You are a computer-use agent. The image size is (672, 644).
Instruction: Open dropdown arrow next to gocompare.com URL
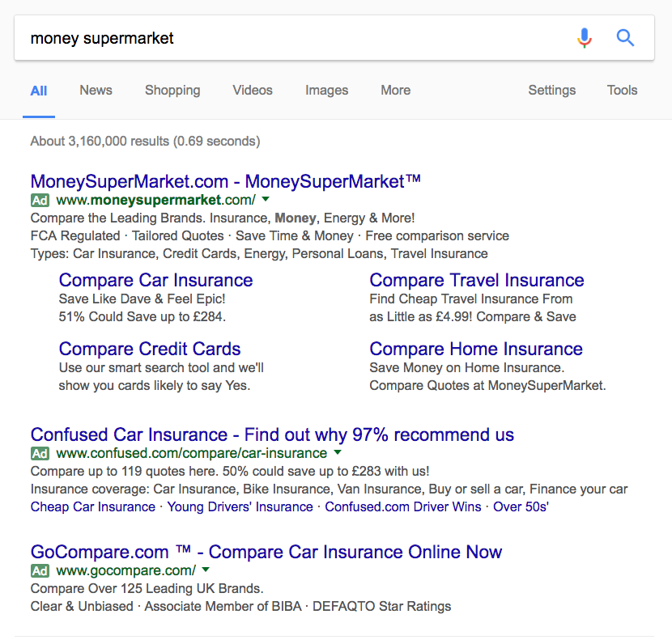tap(206, 570)
